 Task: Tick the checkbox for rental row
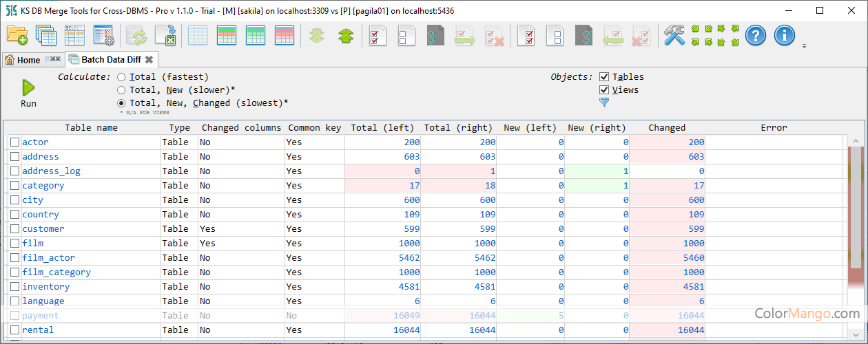coord(14,330)
